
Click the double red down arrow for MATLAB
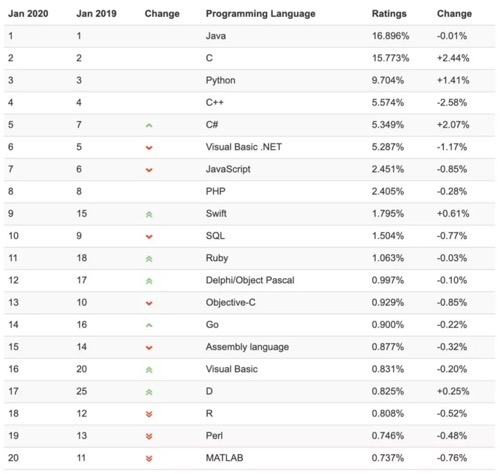[x=149, y=459]
